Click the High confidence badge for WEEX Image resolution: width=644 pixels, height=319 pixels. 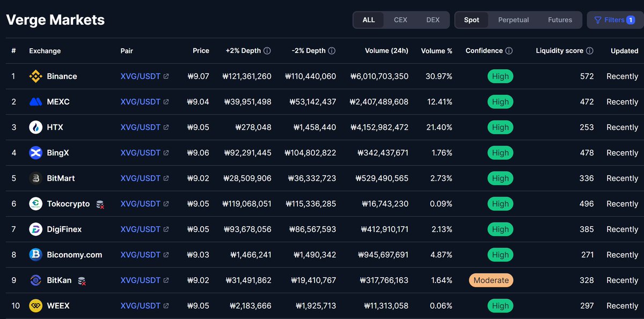500,306
